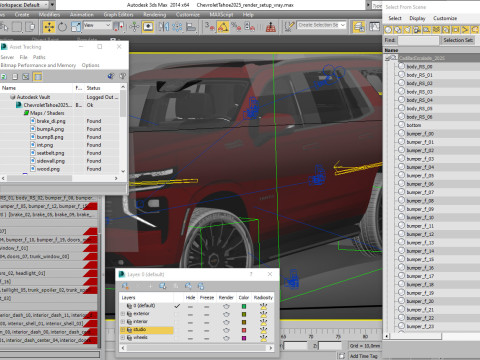
Task: Open Bitmap Performance and Memory menu
Action: pyautogui.click(x=38, y=65)
